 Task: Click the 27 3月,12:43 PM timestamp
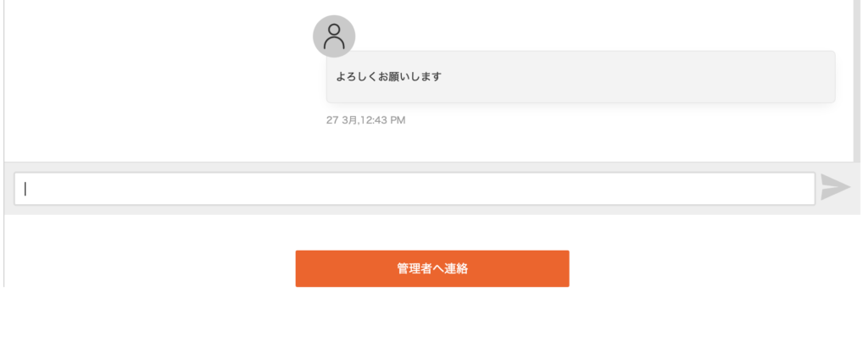(365, 120)
